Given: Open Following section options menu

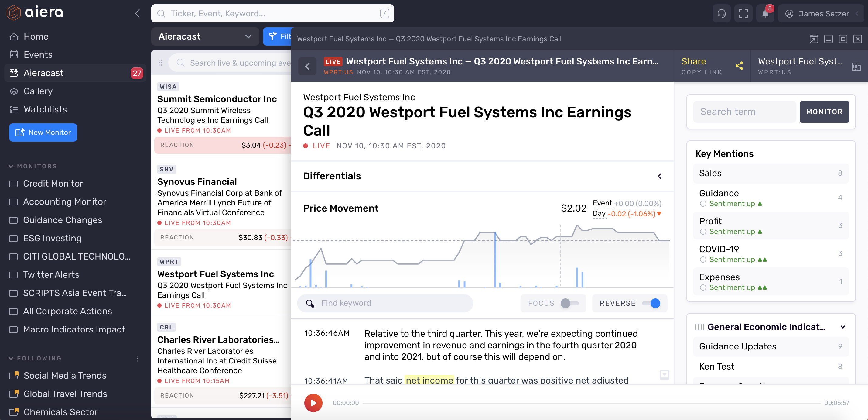Looking at the screenshot, I should pyautogui.click(x=138, y=358).
